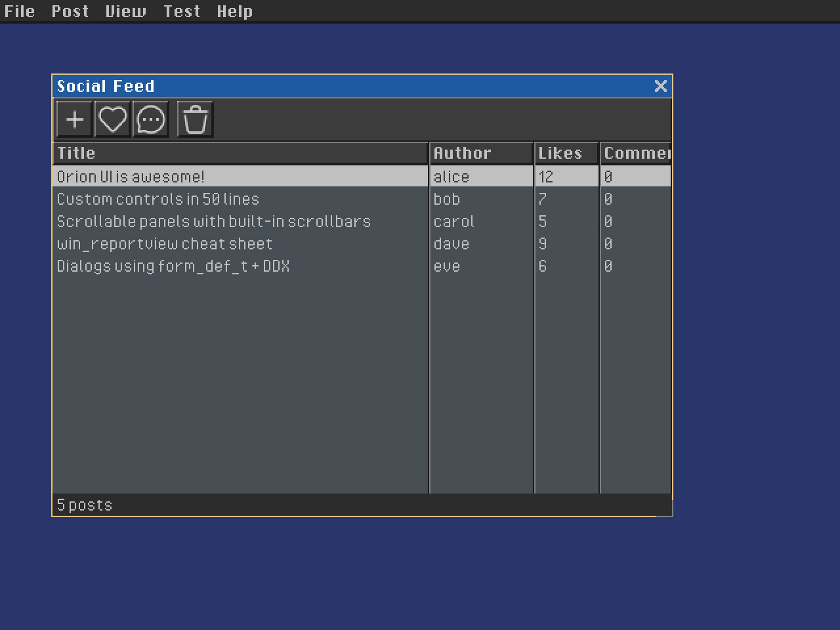Open the File menu
This screenshot has width=840, height=630.
coord(20,11)
